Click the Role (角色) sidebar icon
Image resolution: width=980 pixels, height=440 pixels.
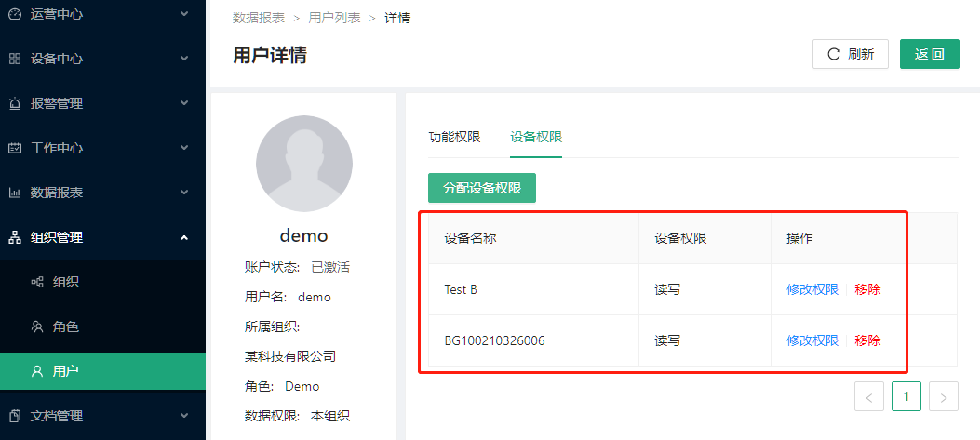(37, 327)
